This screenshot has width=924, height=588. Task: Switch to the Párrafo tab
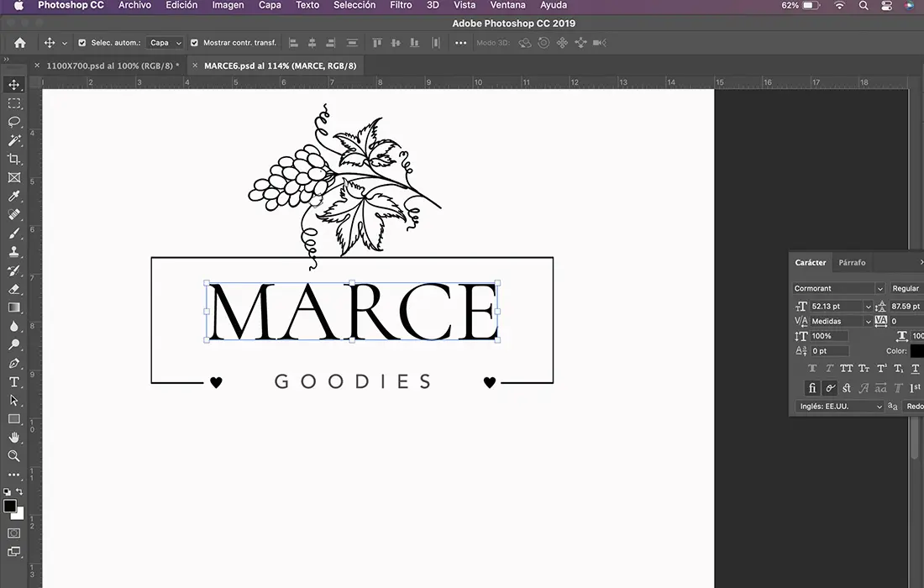[x=852, y=263]
